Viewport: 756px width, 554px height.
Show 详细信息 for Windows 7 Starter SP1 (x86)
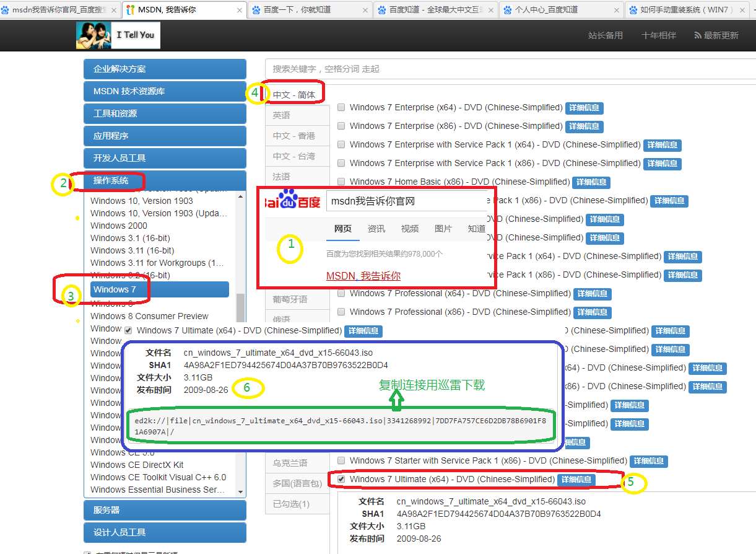tap(649, 461)
